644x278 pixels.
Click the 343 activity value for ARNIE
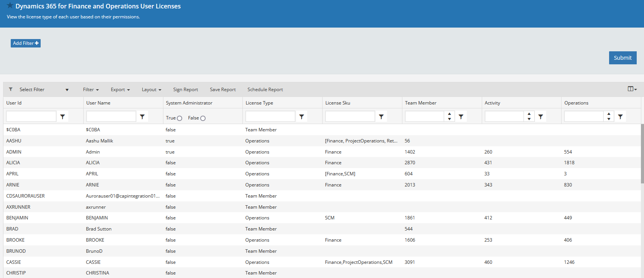[x=488, y=185]
